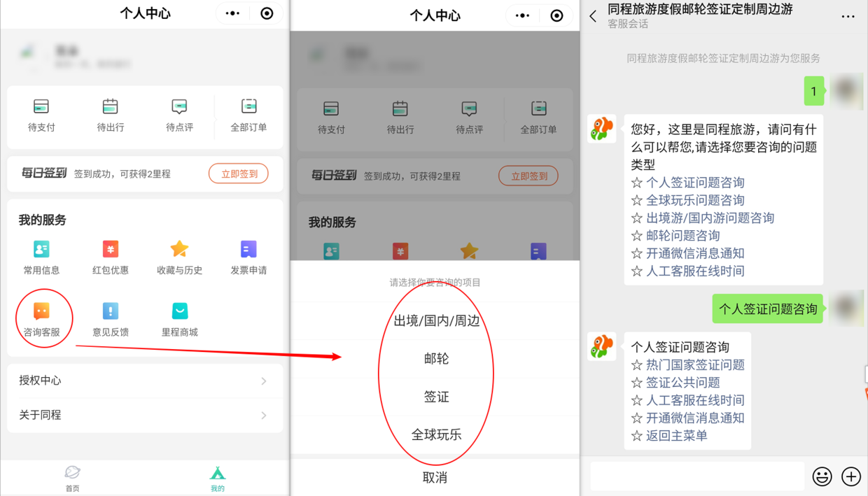Click second bot avatar in chat

click(x=601, y=346)
